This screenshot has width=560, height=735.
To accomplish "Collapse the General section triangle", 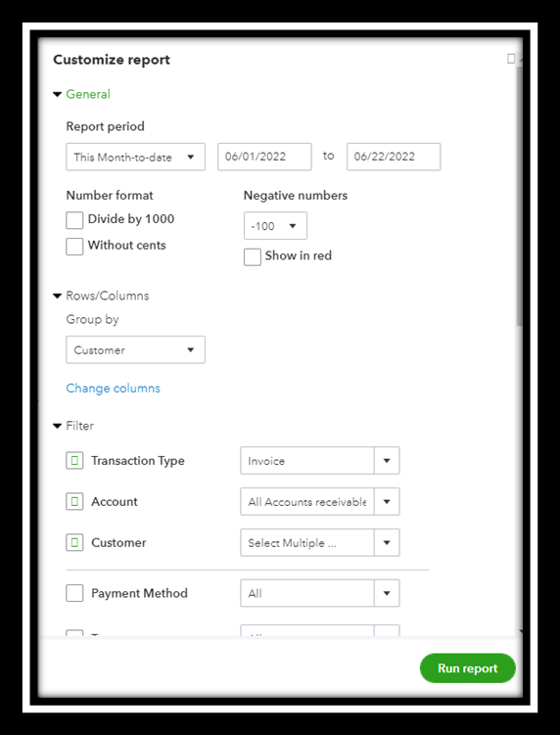I will point(57,94).
